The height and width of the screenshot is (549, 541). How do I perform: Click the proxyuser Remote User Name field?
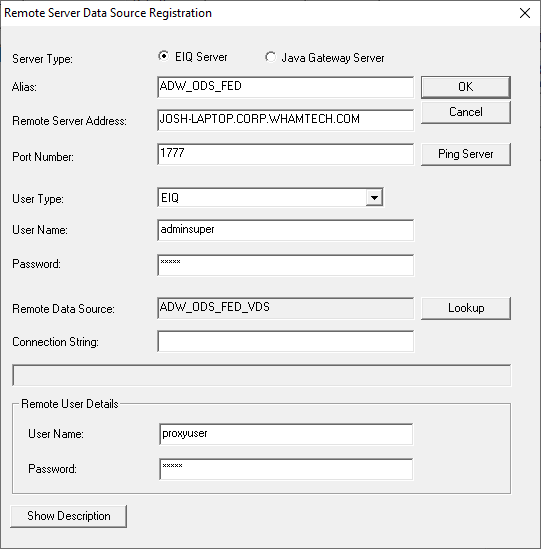click(286, 434)
